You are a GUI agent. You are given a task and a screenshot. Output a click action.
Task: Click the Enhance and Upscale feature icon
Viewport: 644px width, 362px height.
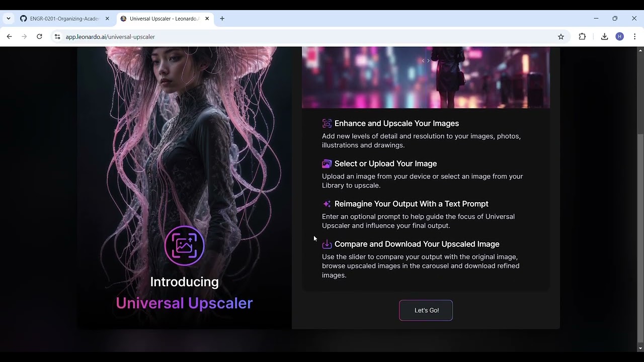pyautogui.click(x=327, y=124)
